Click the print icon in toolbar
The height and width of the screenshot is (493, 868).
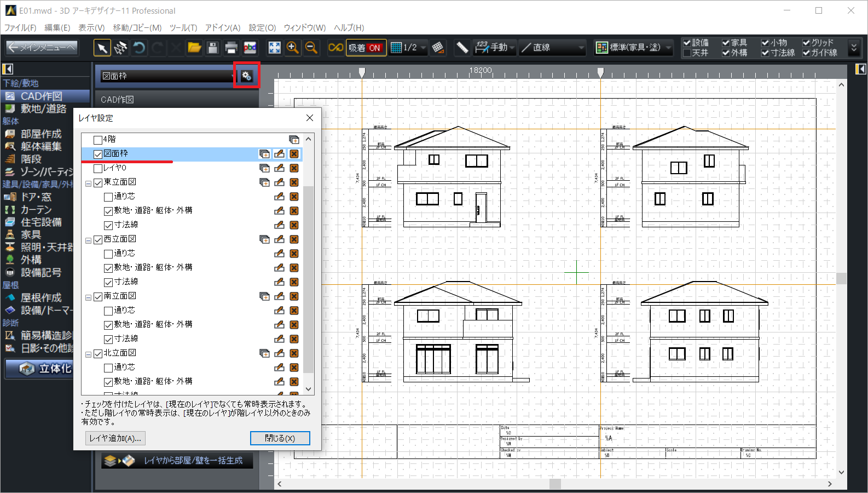[x=232, y=48]
